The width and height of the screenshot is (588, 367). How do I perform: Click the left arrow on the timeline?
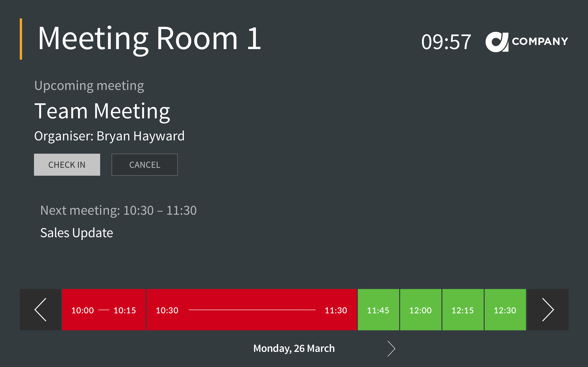tap(40, 310)
